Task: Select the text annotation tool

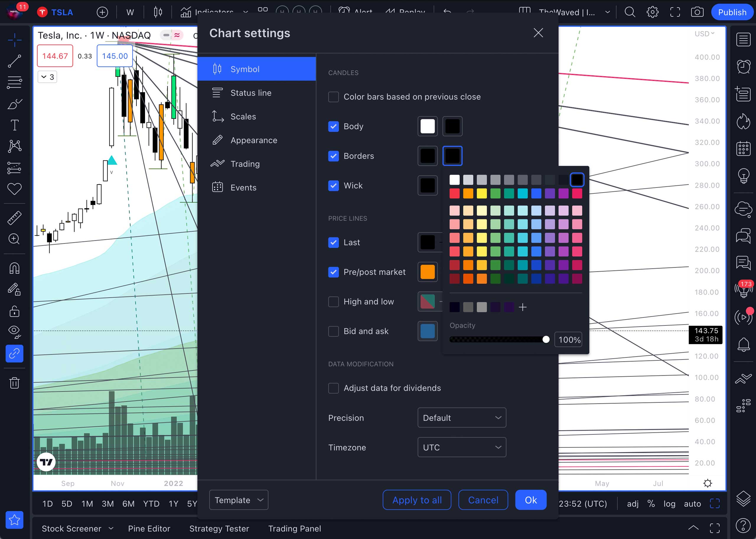Action: 14,125
